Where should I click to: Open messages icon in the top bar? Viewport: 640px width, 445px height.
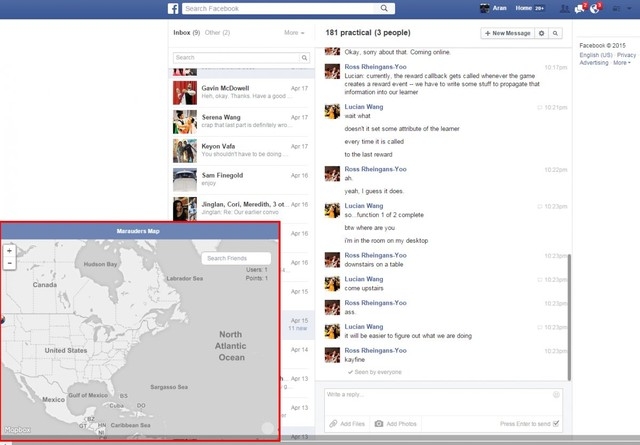tap(579, 9)
